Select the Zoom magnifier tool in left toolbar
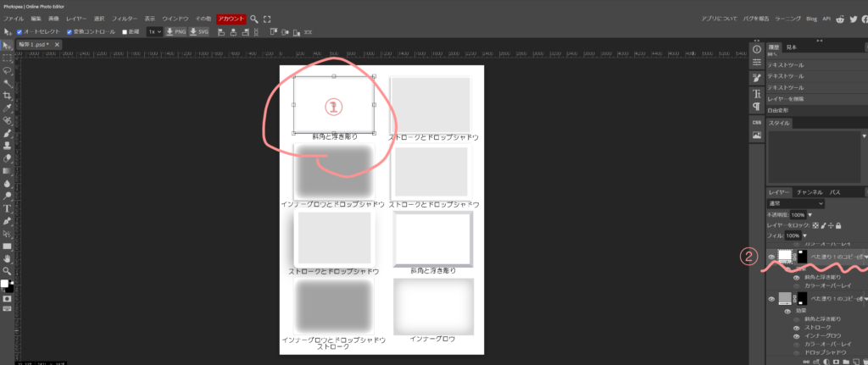The width and height of the screenshot is (868, 365). pos(7,271)
